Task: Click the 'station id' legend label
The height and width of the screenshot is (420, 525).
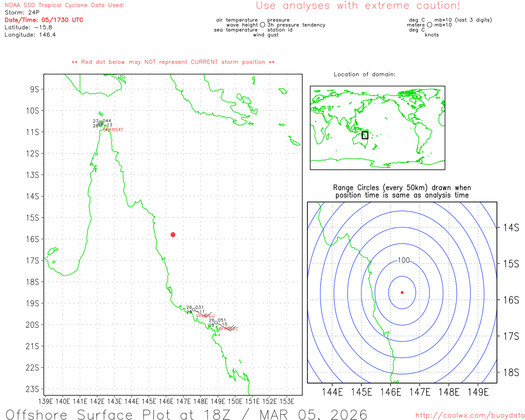Action: click(280, 30)
